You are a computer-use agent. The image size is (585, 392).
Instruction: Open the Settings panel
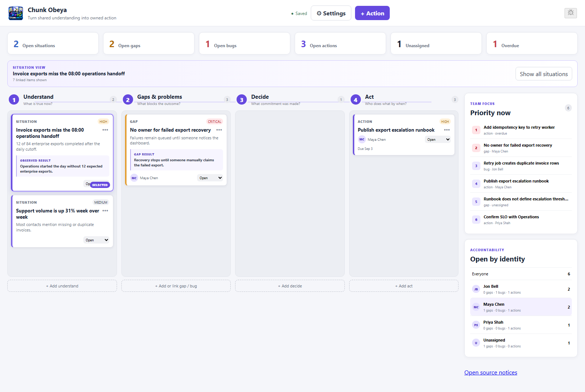[331, 13]
